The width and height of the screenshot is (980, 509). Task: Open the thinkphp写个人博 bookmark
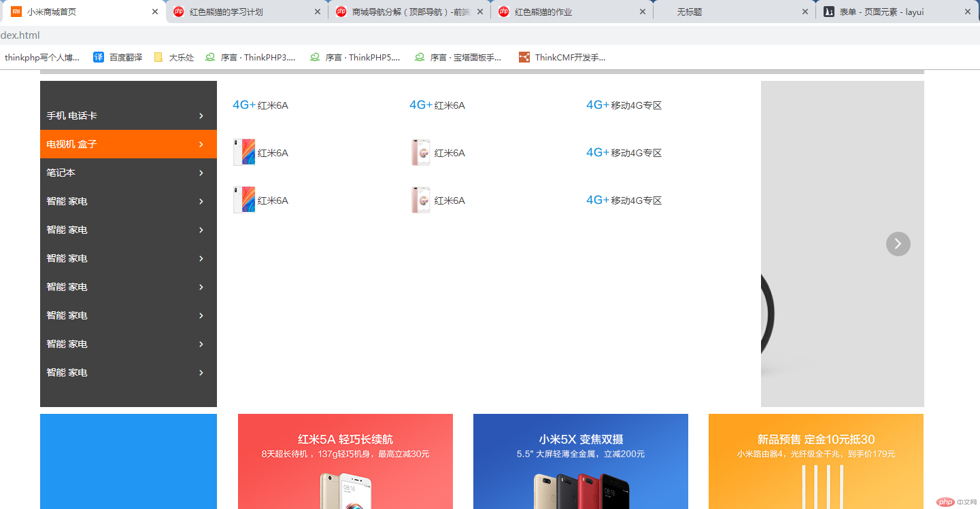click(x=42, y=58)
